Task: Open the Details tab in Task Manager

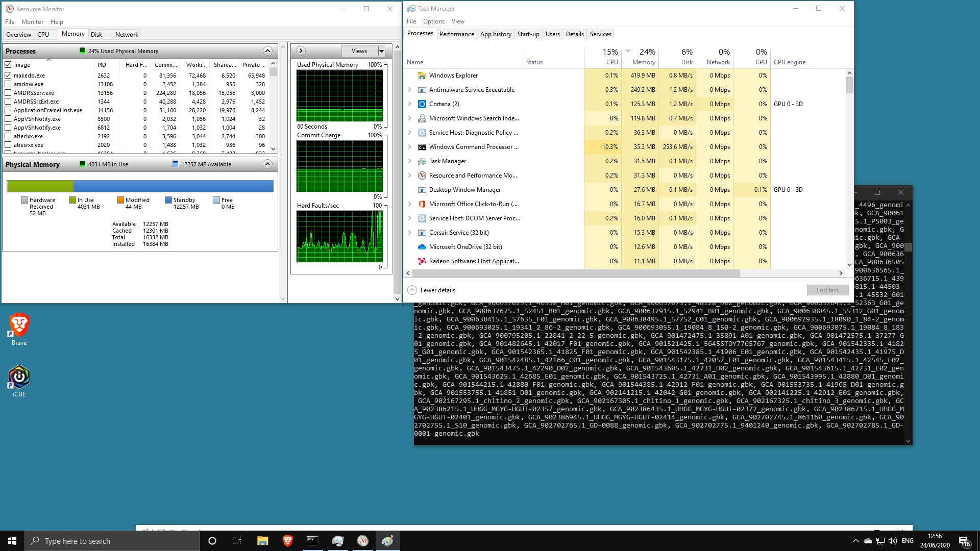Action: coord(575,34)
